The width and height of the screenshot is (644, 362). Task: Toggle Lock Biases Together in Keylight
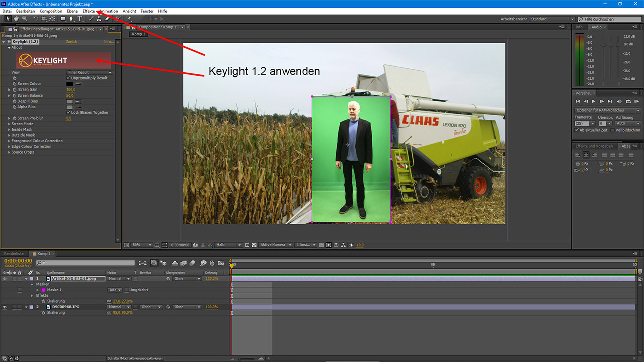[69, 112]
